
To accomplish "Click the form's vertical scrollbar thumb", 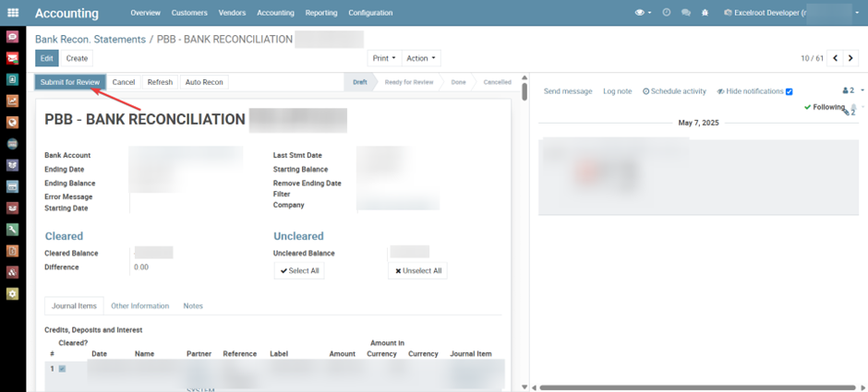I will pos(524,94).
